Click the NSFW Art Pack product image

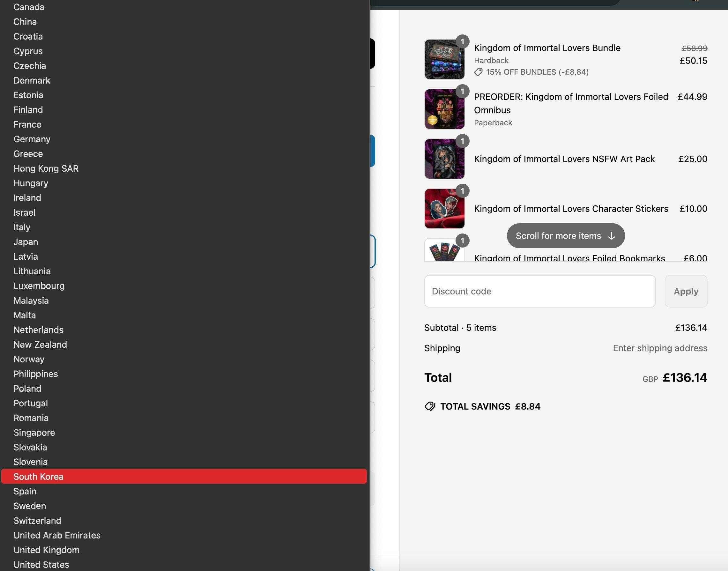tap(444, 159)
